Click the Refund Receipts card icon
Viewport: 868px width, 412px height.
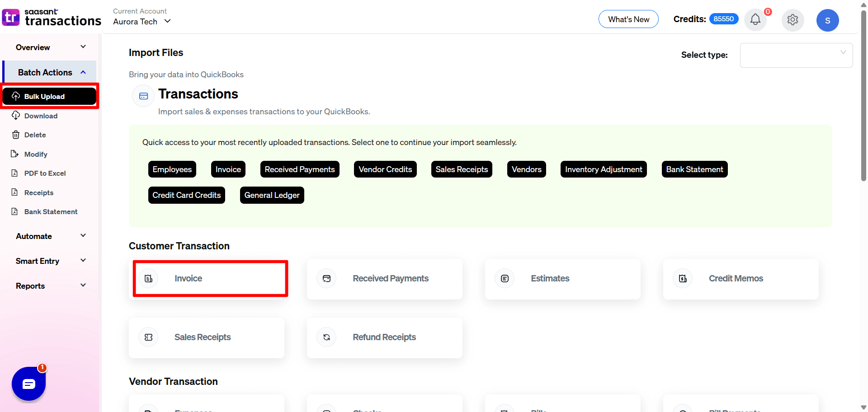pyautogui.click(x=326, y=337)
